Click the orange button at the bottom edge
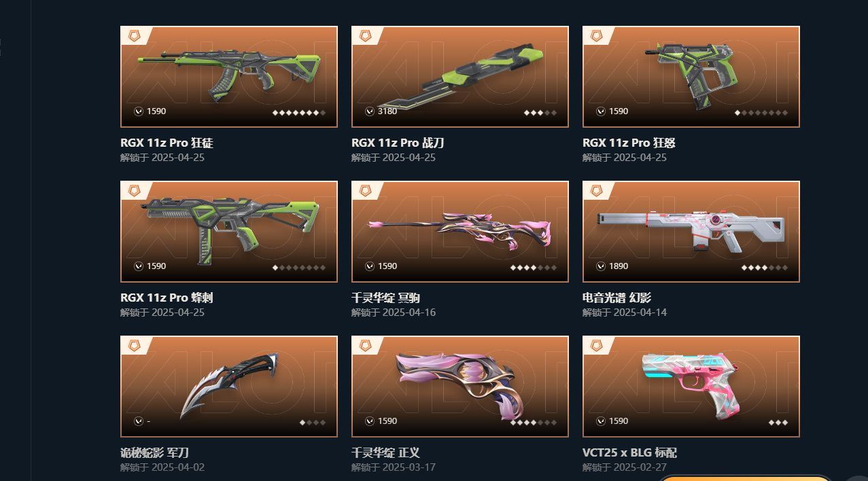 point(746,478)
